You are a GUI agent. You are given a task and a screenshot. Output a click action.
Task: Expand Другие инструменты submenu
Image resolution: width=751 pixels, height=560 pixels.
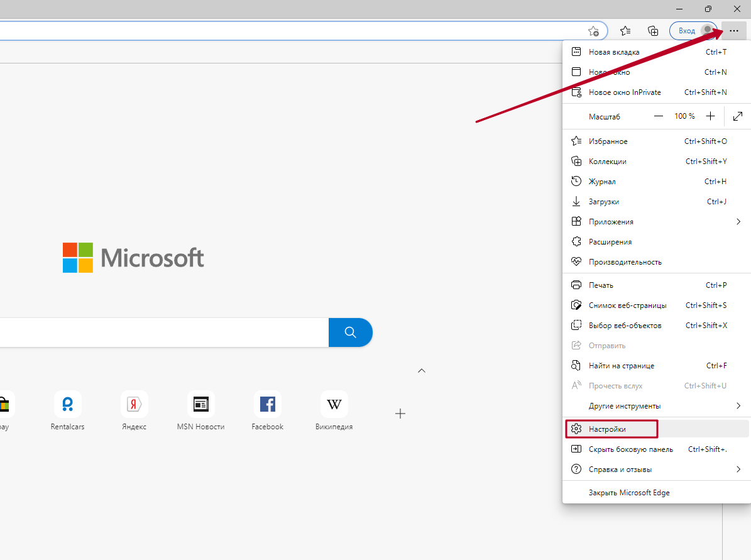pyautogui.click(x=656, y=406)
